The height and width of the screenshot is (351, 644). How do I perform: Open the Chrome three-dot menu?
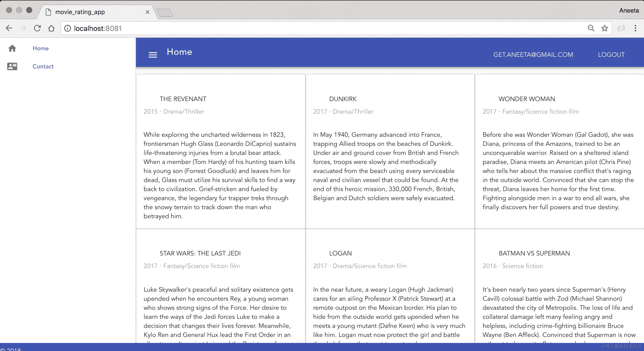[x=635, y=28]
